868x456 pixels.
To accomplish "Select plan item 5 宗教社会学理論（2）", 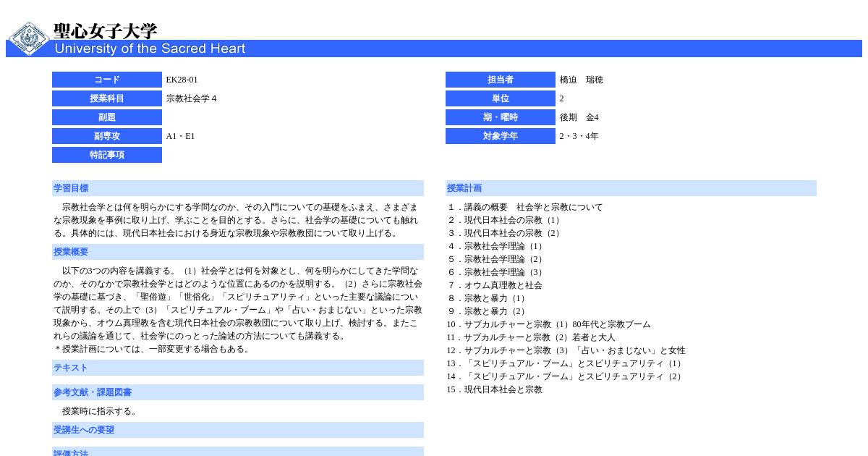I will click(x=496, y=259).
